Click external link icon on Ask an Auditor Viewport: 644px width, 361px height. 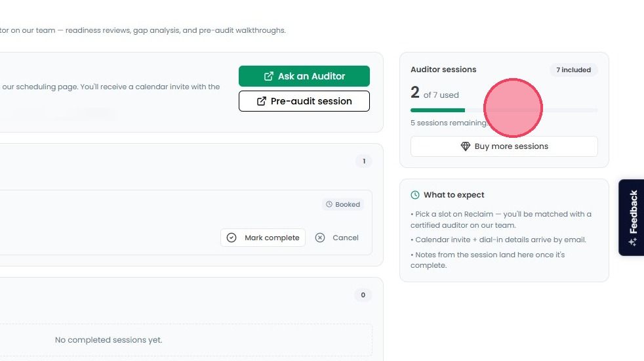point(269,76)
